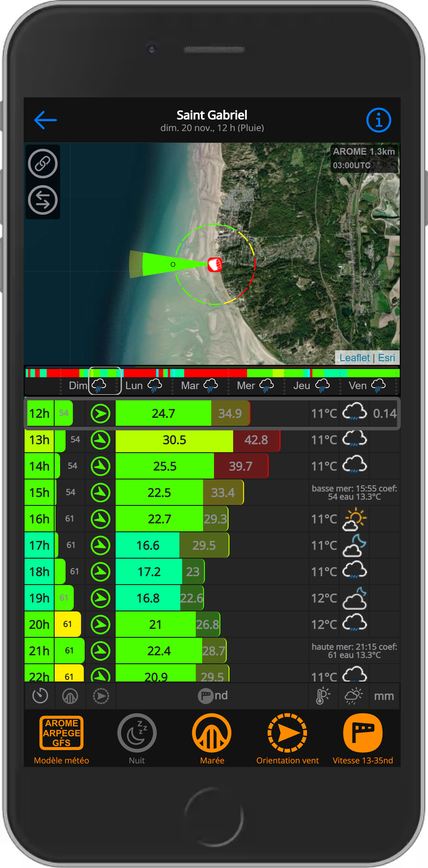428x868 pixels.
Task: Open the Vitesse 13-35nd speed range setting
Action: click(362, 738)
